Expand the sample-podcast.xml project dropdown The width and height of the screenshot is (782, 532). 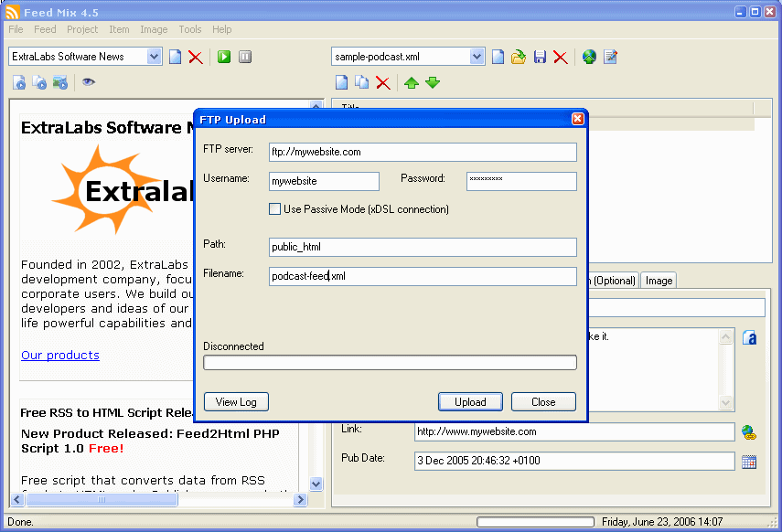pos(477,57)
